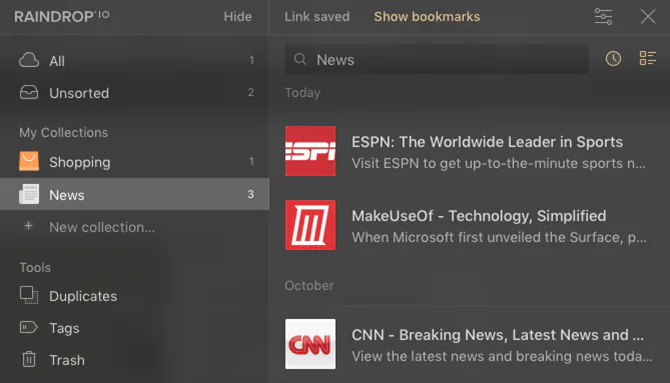Close the Raindrop panel
The width and height of the screenshot is (670, 383).
[x=648, y=17]
